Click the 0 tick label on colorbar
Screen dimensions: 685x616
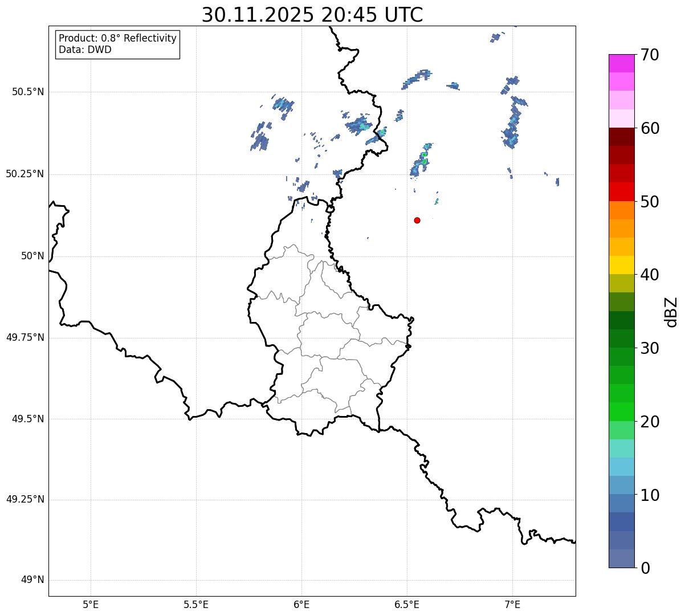[x=645, y=568]
